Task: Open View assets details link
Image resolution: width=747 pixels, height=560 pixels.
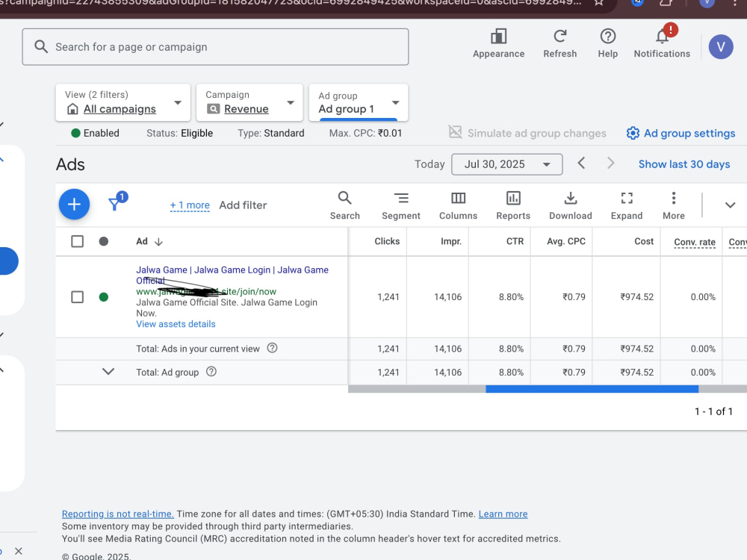Action: pyautogui.click(x=176, y=324)
